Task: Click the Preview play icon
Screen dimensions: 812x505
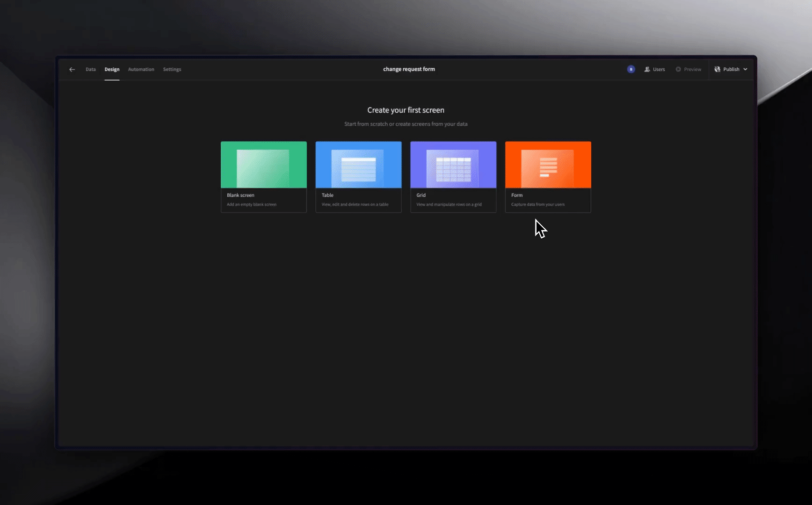Action: 678,69
